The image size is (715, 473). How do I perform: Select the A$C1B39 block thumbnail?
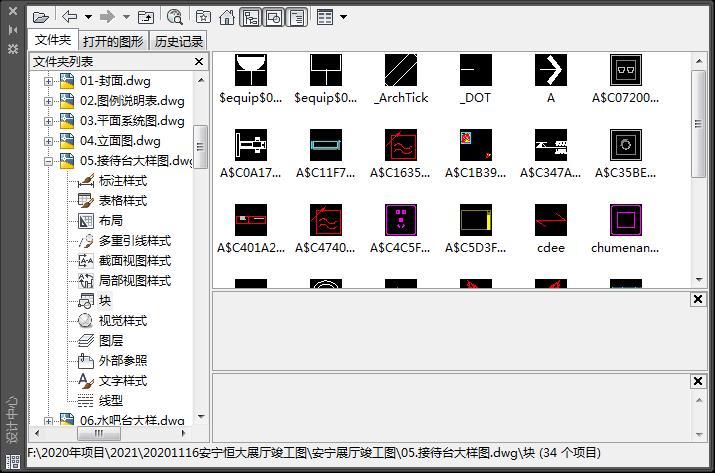(476, 145)
